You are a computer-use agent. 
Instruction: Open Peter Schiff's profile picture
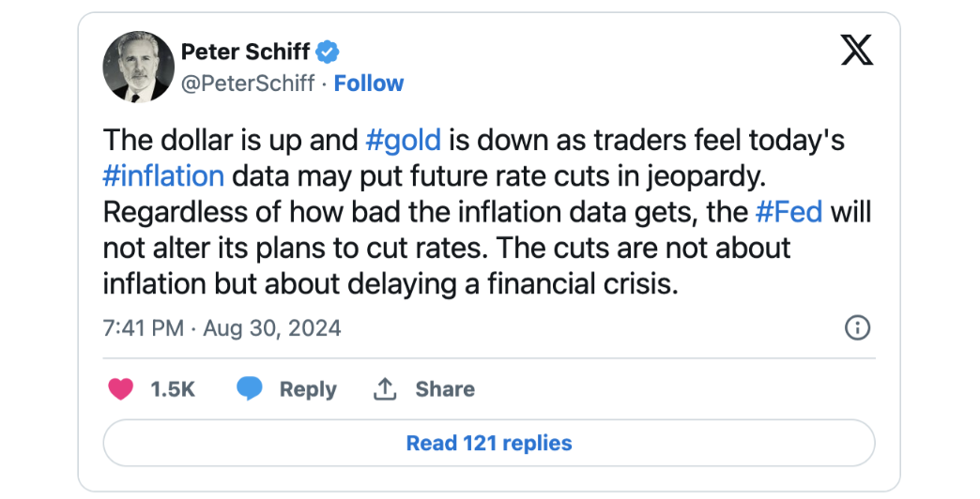(139, 67)
